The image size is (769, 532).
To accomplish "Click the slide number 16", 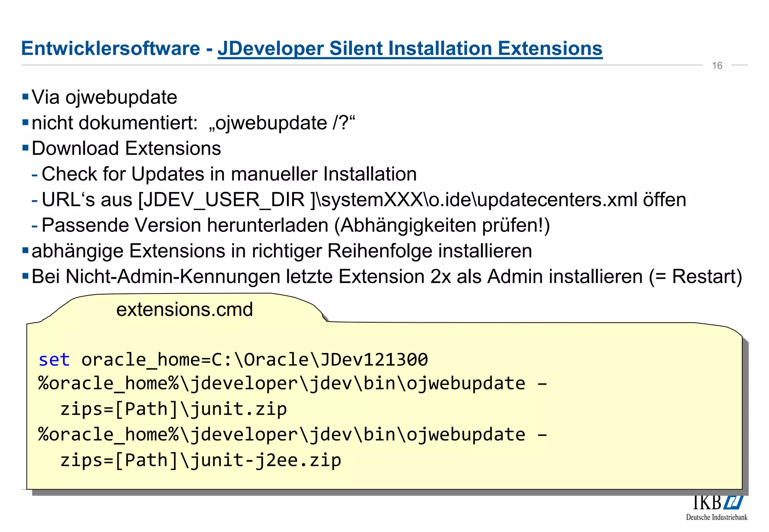I will [x=717, y=66].
